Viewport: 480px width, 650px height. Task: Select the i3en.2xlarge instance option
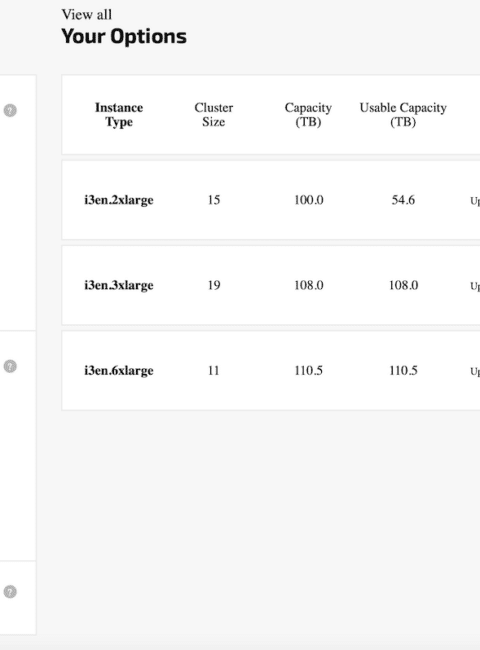coord(119,200)
